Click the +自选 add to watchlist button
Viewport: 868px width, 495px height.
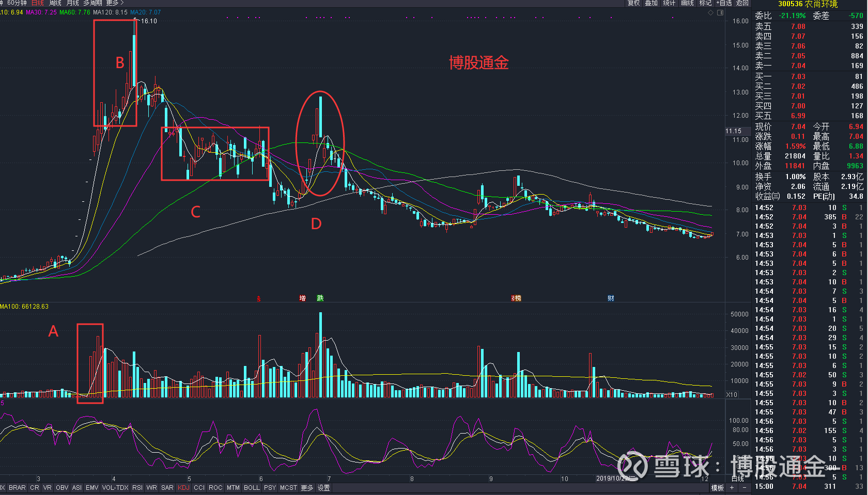click(x=724, y=3)
